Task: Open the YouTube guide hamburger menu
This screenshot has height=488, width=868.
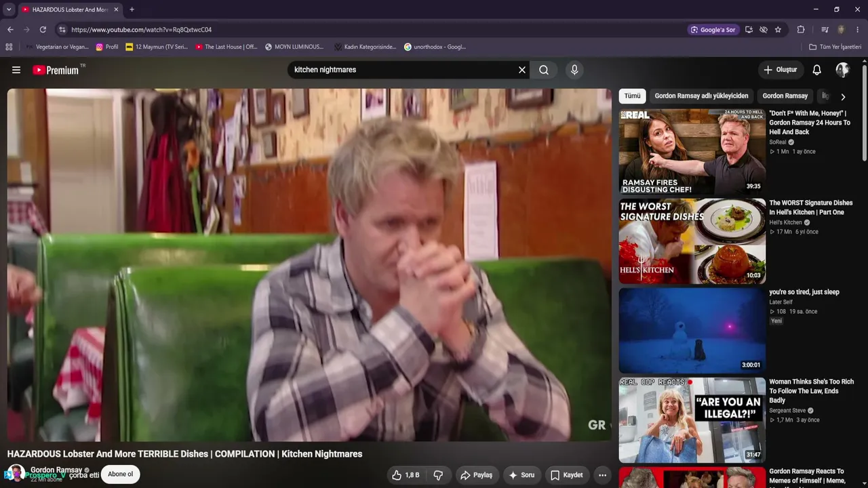Action: point(16,70)
